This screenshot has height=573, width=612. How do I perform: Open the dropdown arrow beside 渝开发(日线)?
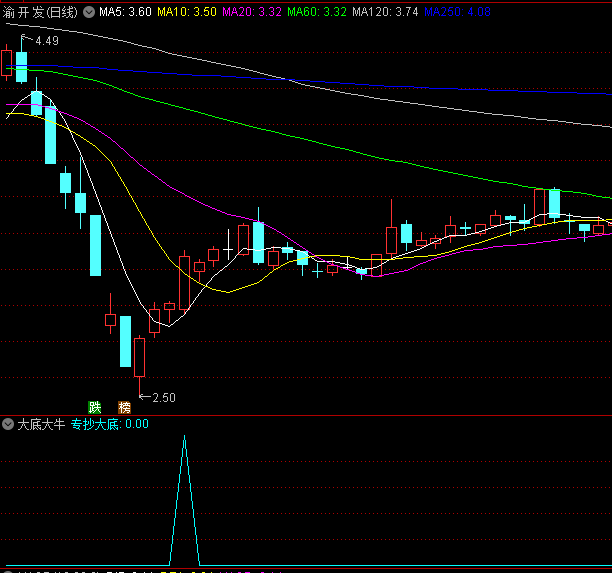(89, 12)
